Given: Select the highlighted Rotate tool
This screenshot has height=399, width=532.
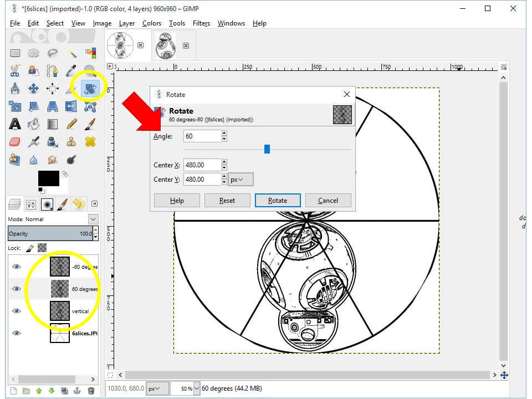Looking at the screenshot, I should [x=90, y=89].
